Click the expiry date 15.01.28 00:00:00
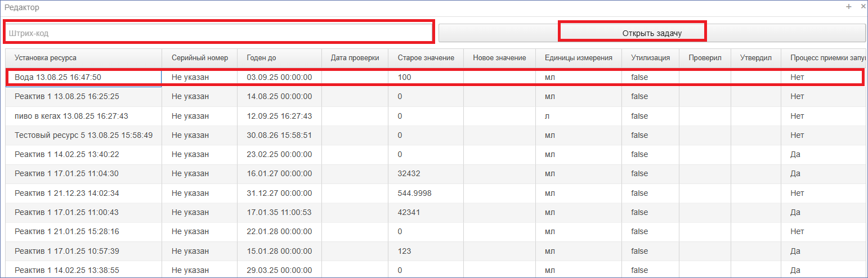Screen dimensions: 868x278 (x=279, y=251)
